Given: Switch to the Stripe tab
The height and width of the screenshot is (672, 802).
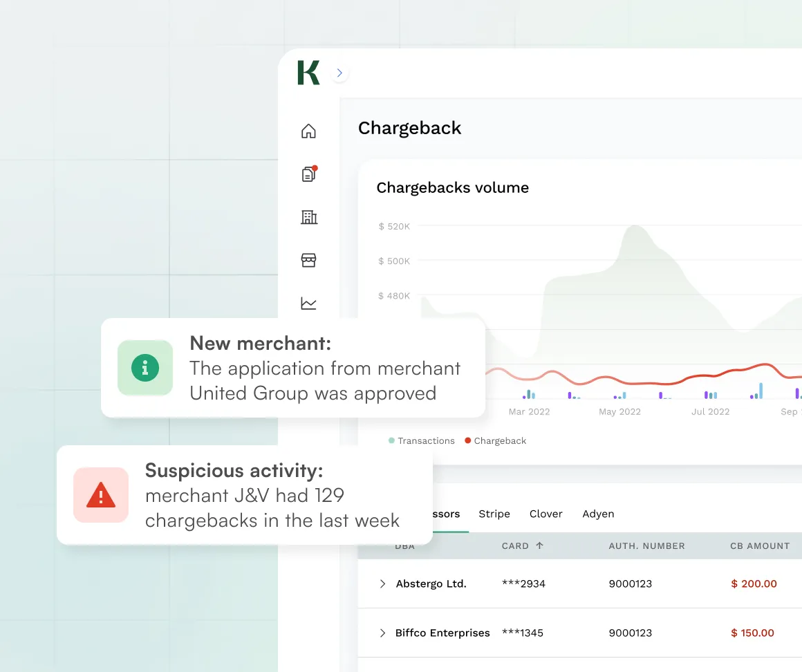Looking at the screenshot, I should pyautogui.click(x=494, y=514).
